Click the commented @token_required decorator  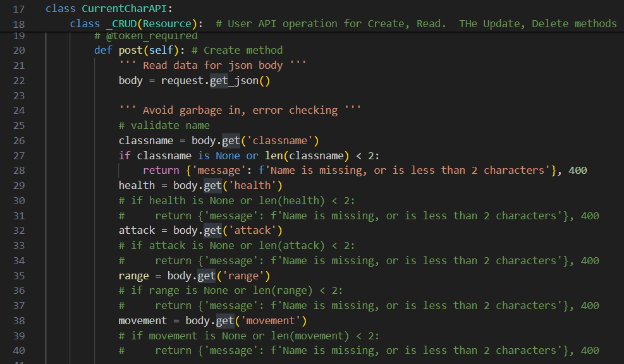pos(145,36)
